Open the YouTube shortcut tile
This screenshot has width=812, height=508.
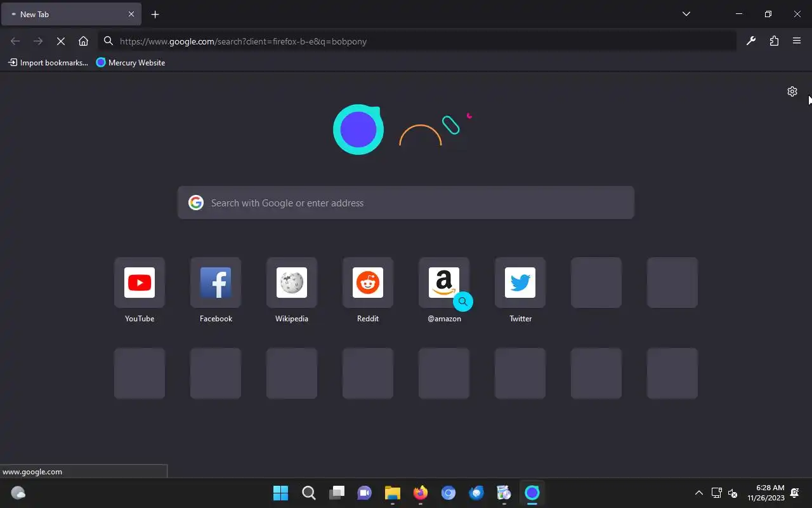coord(140,283)
